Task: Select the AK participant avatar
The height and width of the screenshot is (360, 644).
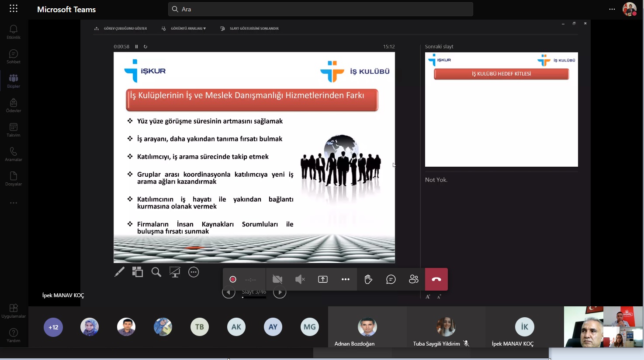Action: pos(236,327)
